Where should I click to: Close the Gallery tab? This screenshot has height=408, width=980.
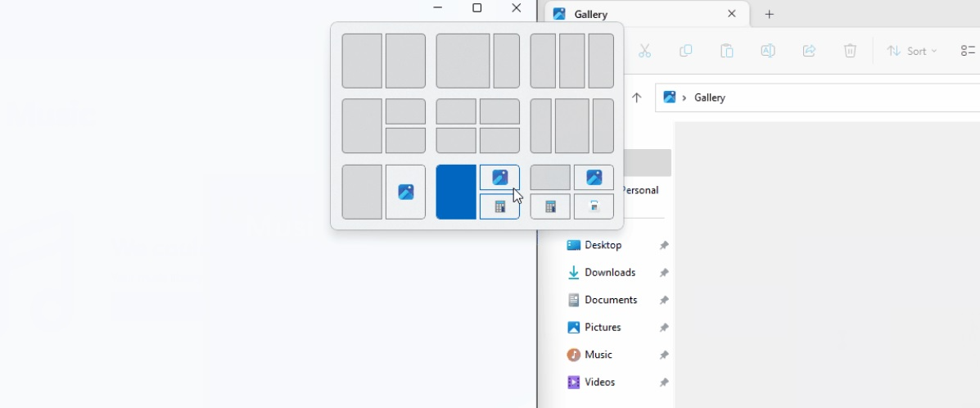[x=732, y=14]
